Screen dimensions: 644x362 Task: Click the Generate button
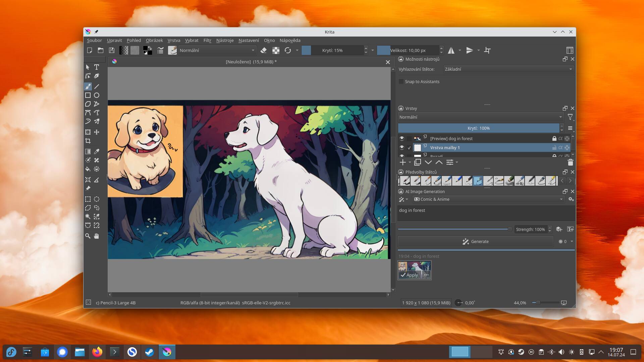475,241
